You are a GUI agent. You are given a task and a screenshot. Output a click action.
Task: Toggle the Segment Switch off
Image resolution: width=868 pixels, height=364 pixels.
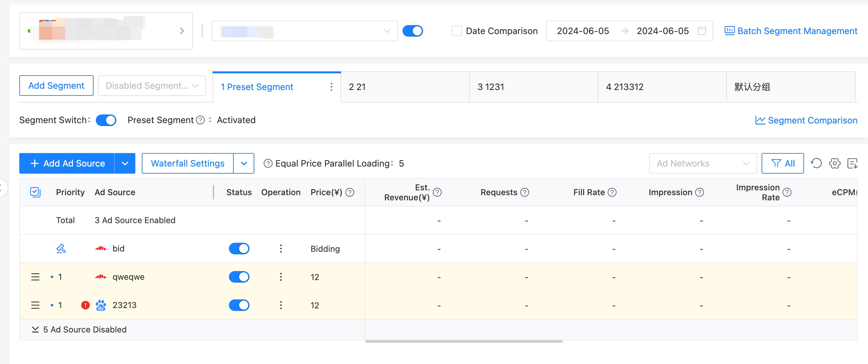(106, 120)
